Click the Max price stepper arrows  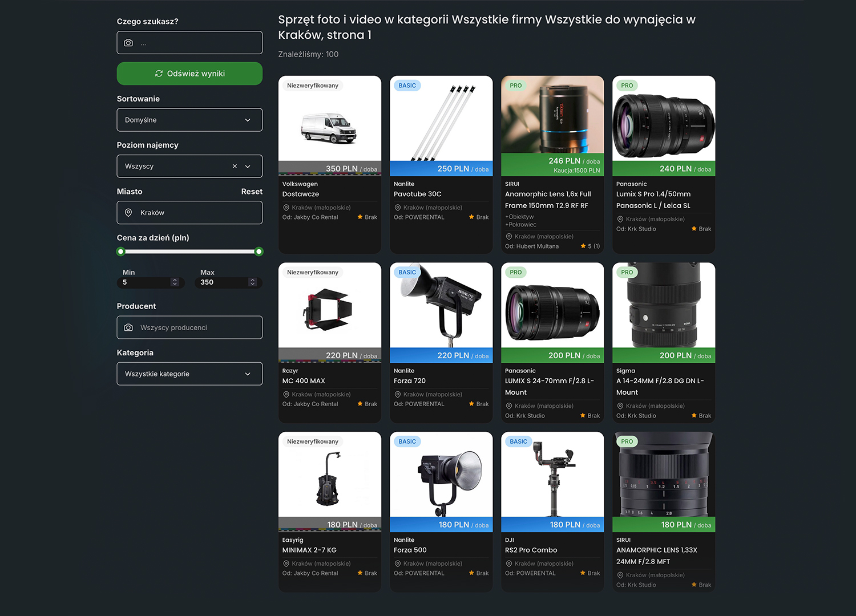252,282
